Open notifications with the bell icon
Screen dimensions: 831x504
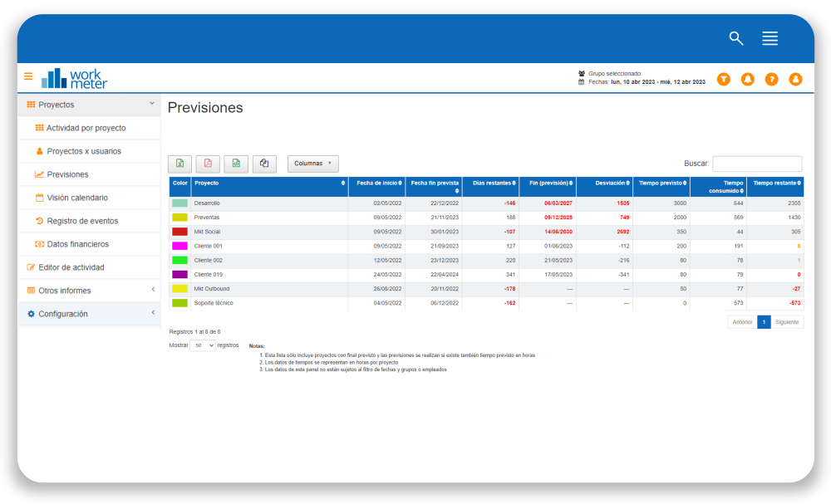coord(747,79)
